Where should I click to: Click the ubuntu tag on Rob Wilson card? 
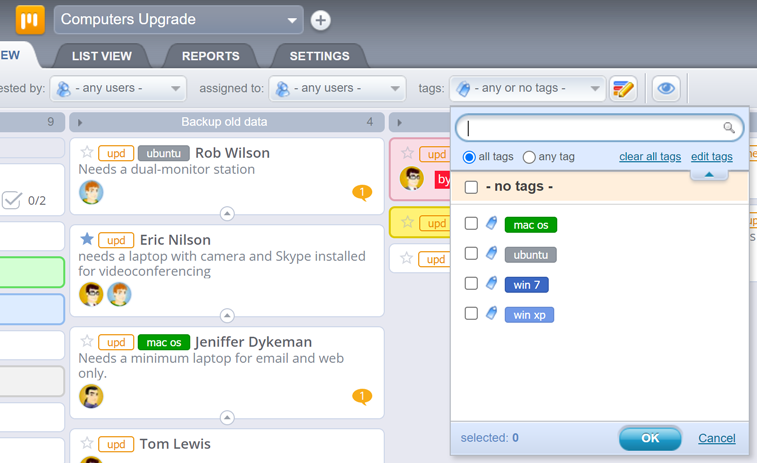[x=164, y=153]
